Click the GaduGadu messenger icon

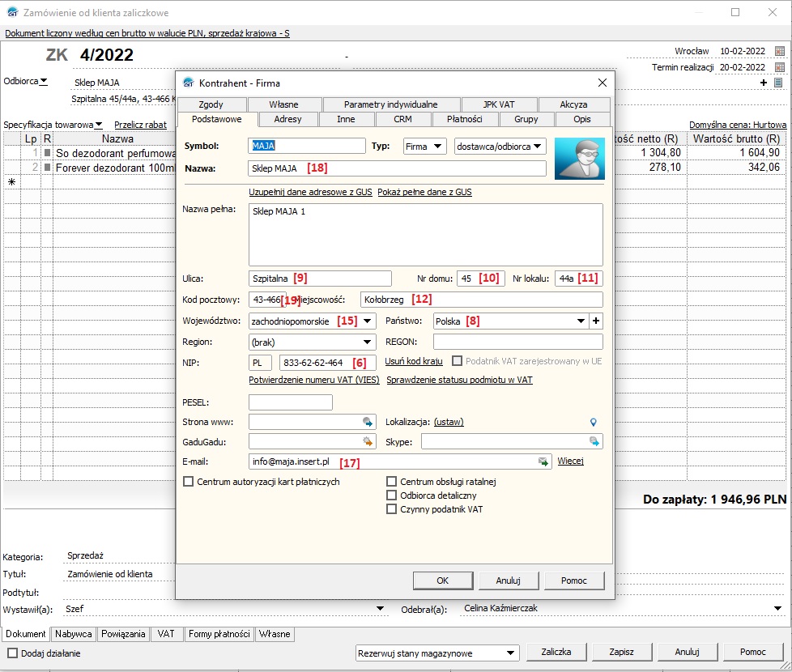pyautogui.click(x=368, y=442)
